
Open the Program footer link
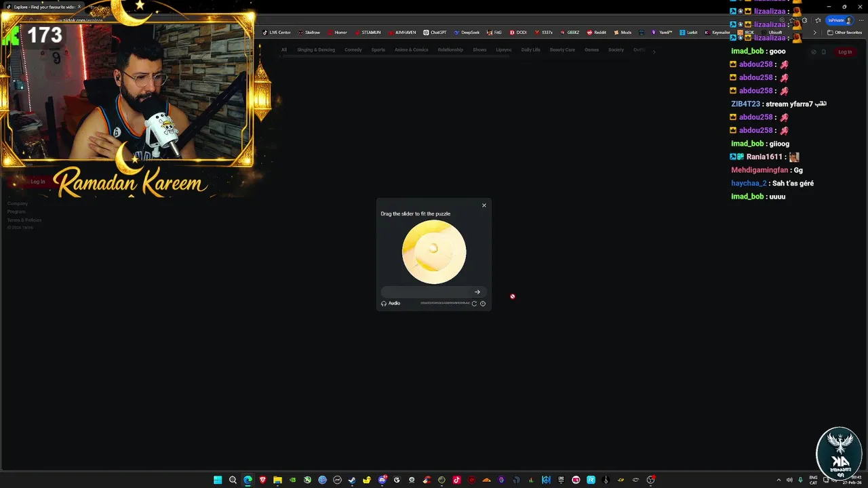pos(16,211)
